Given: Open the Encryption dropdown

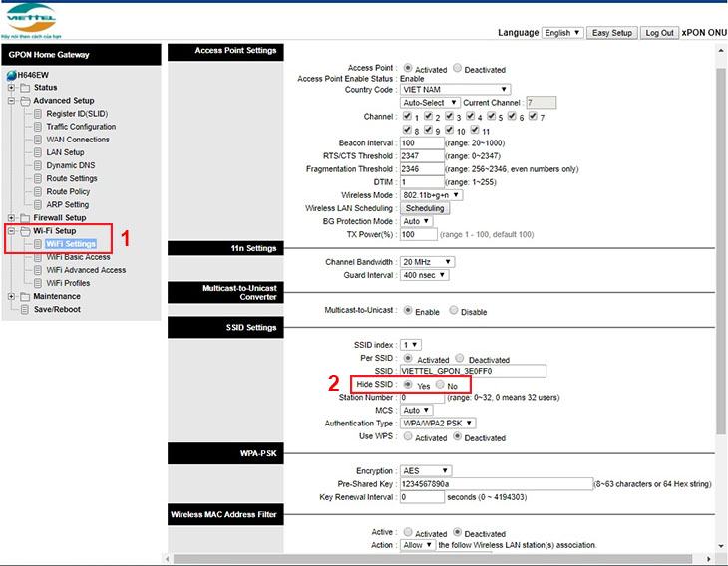Looking at the screenshot, I should point(425,471).
